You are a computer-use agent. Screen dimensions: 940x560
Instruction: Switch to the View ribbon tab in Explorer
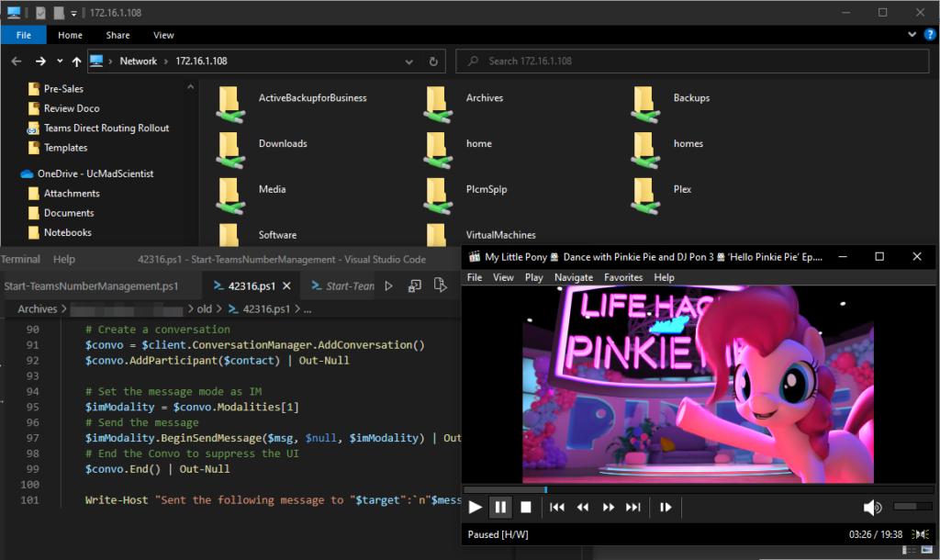click(x=163, y=36)
